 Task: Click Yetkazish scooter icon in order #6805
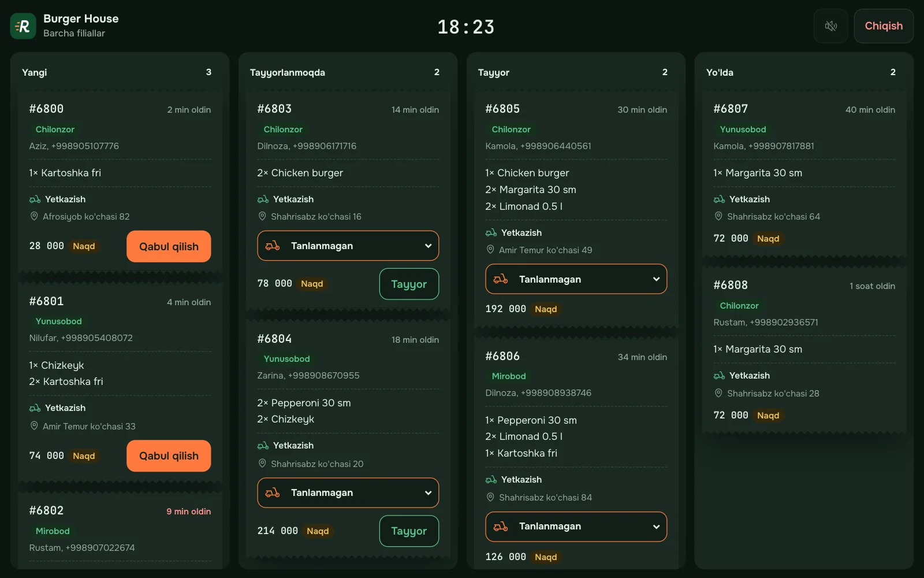pyautogui.click(x=491, y=233)
